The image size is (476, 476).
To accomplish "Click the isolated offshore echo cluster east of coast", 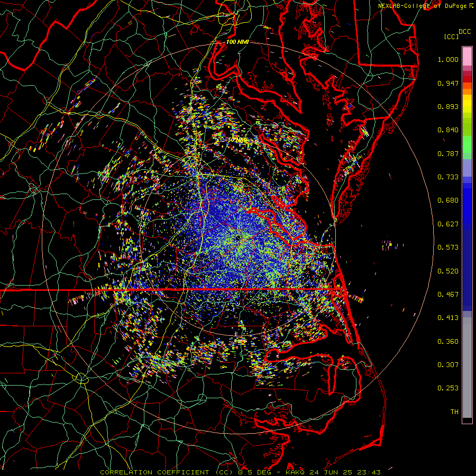I will (391, 244).
